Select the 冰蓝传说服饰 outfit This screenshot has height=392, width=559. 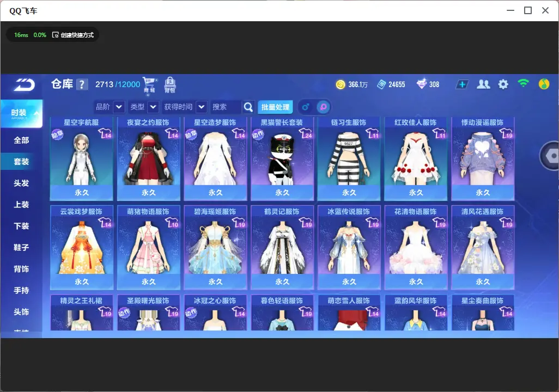[349, 248]
